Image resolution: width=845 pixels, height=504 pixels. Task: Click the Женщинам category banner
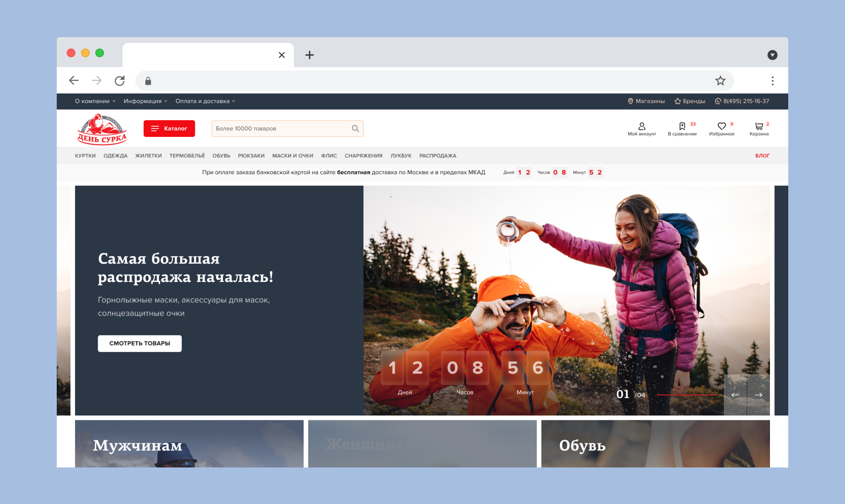[422, 444]
